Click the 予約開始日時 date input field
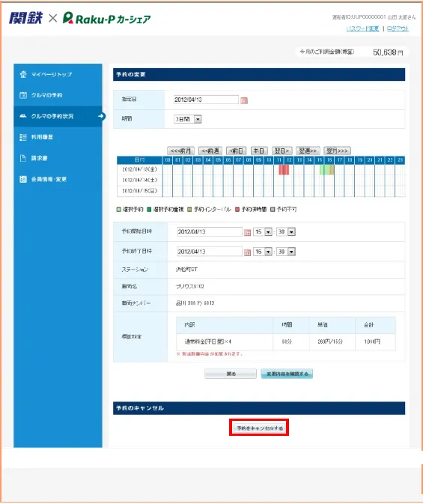 (x=210, y=231)
